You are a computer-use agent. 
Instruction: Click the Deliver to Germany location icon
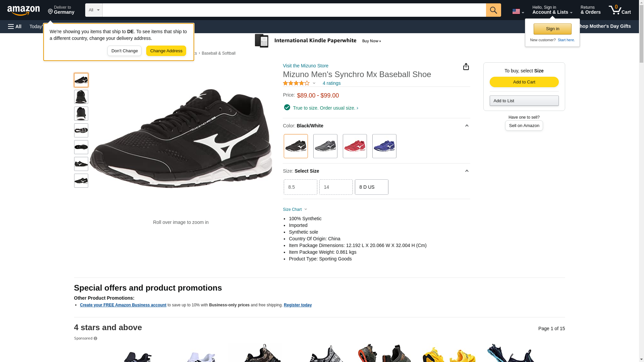pyautogui.click(x=51, y=12)
